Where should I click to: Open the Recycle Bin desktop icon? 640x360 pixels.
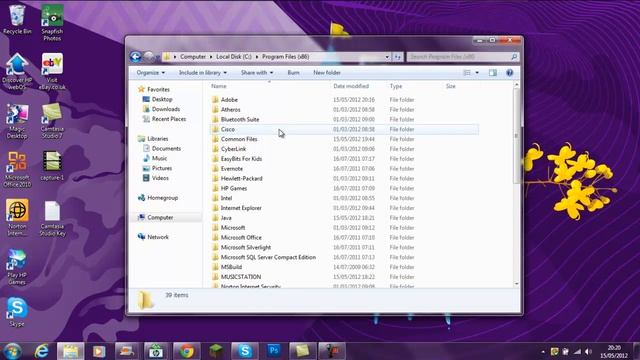click(17, 20)
